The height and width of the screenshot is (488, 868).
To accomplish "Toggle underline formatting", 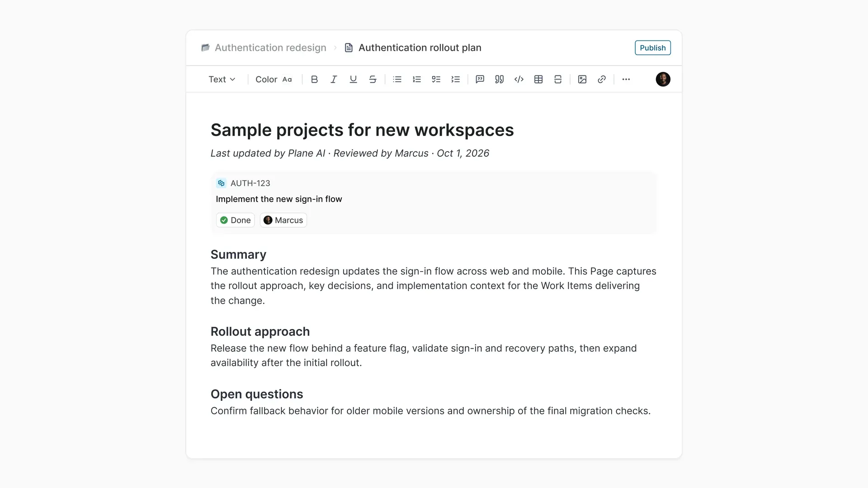I will tap(353, 80).
